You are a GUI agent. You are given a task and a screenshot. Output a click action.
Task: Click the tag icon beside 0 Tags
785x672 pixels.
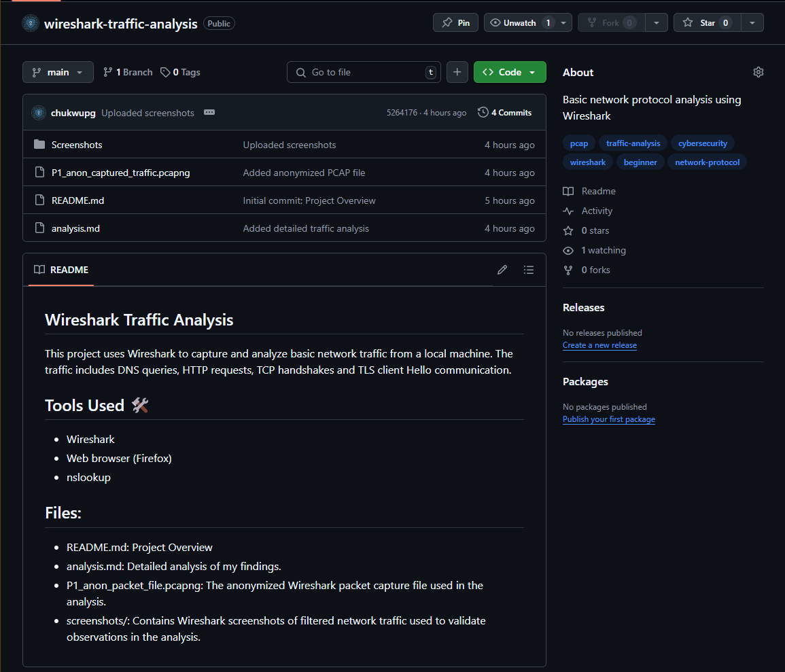point(165,73)
